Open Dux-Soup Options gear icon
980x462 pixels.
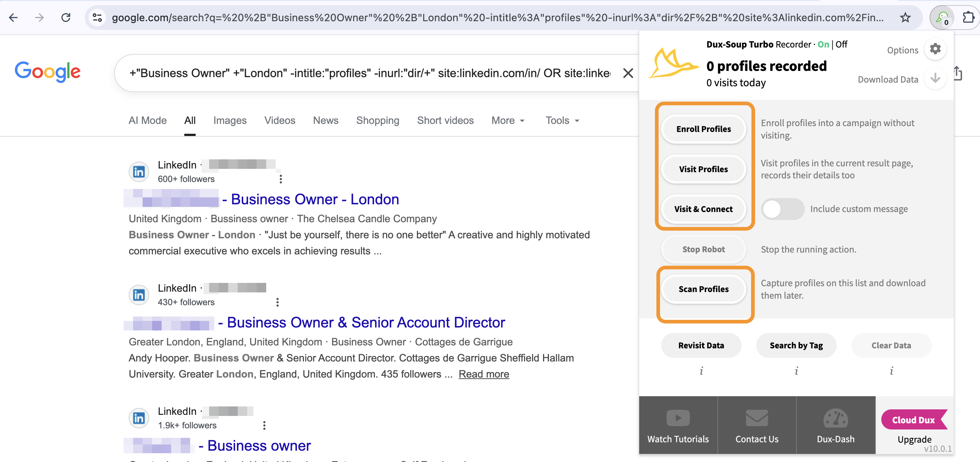tap(935, 49)
